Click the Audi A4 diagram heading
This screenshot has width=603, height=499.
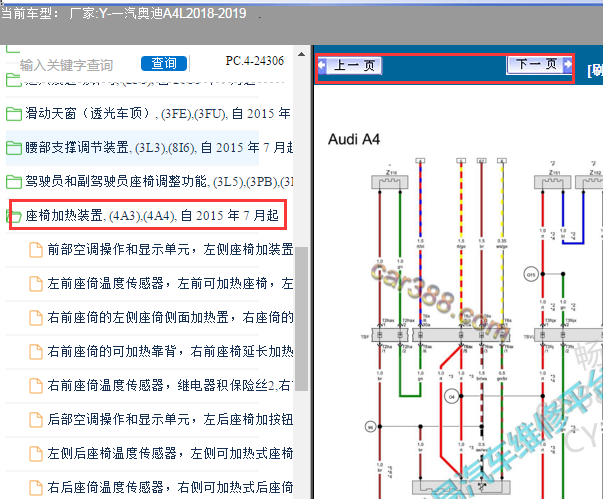coord(354,139)
